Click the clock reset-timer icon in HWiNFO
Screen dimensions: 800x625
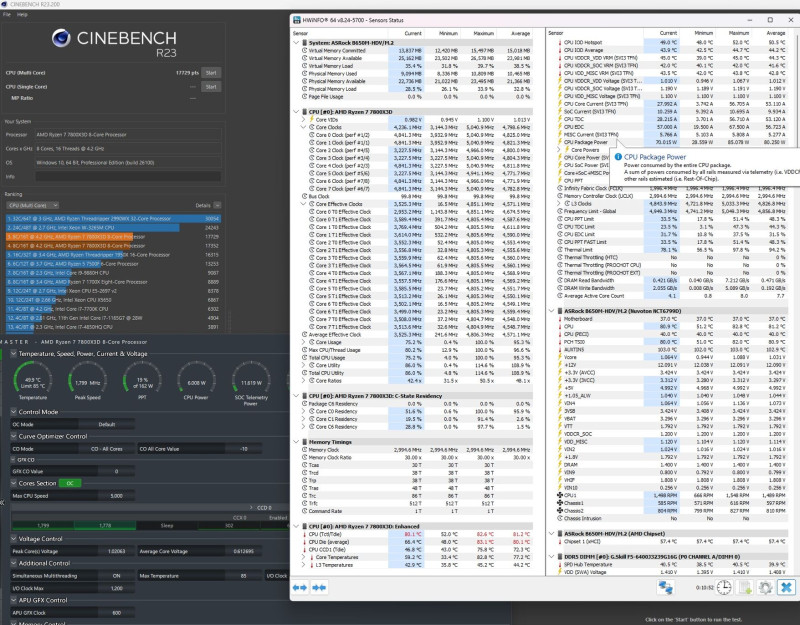pyautogui.click(x=723, y=588)
